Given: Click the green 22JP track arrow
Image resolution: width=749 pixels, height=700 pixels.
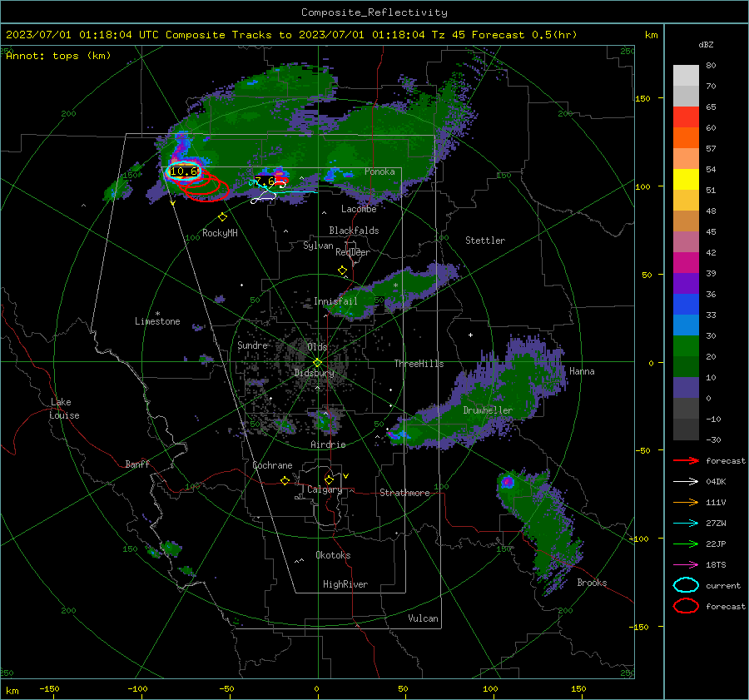Looking at the screenshot, I should tap(686, 544).
